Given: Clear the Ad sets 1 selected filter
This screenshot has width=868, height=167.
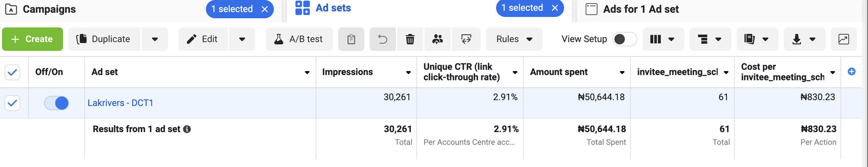Looking at the screenshot, I should tap(555, 8).
